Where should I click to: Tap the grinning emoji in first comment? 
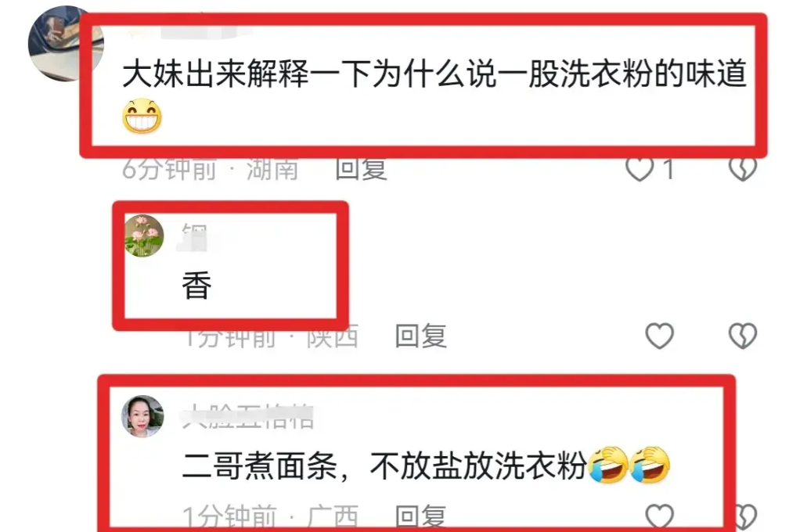click(x=142, y=116)
